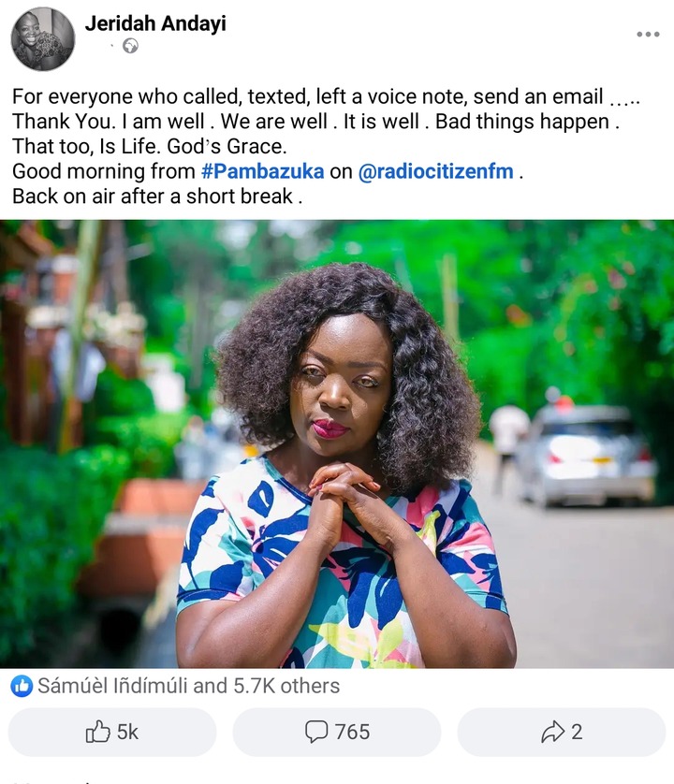Open the @radiocitizenfm mention
Viewport: 674px width, 784px height.
[x=436, y=171]
